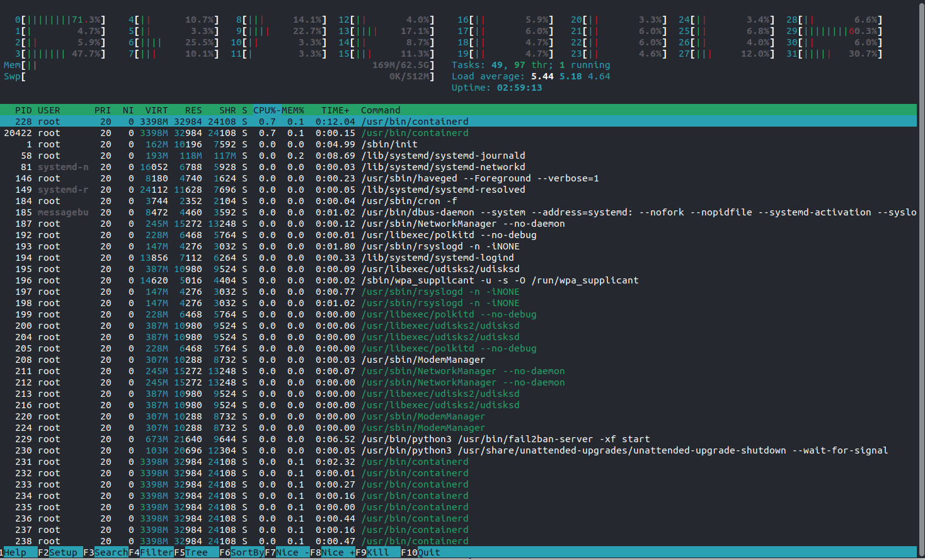Select PID 199 polkitd thread row
The image size is (925, 560).
[458, 314]
